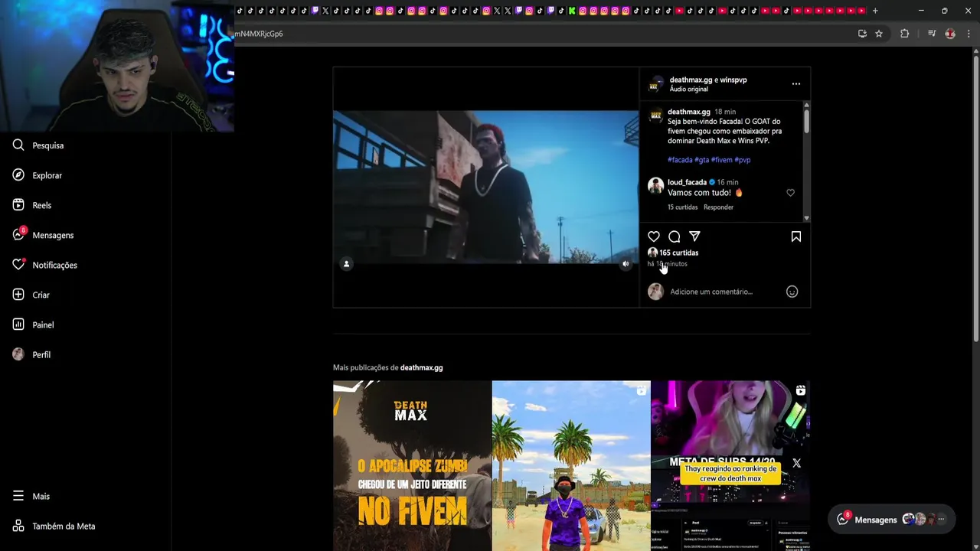Like loud_facada's comment
The image size is (980, 551).
coord(791,193)
